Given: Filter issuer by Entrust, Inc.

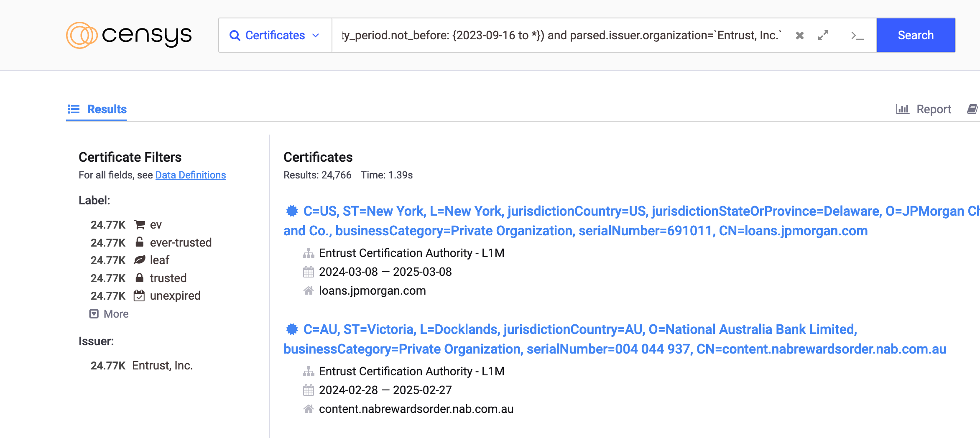Looking at the screenshot, I should pyautogui.click(x=162, y=365).
